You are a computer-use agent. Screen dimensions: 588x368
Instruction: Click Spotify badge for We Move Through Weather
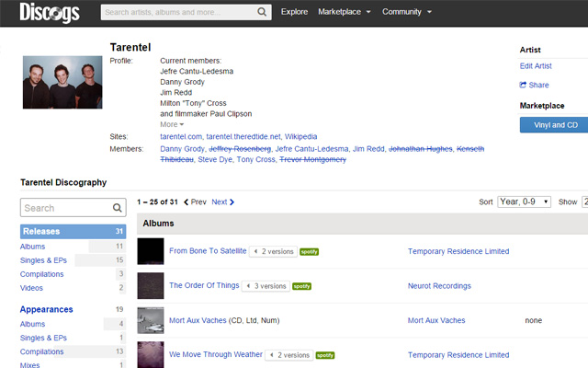pyautogui.click(x=325, y=355)
